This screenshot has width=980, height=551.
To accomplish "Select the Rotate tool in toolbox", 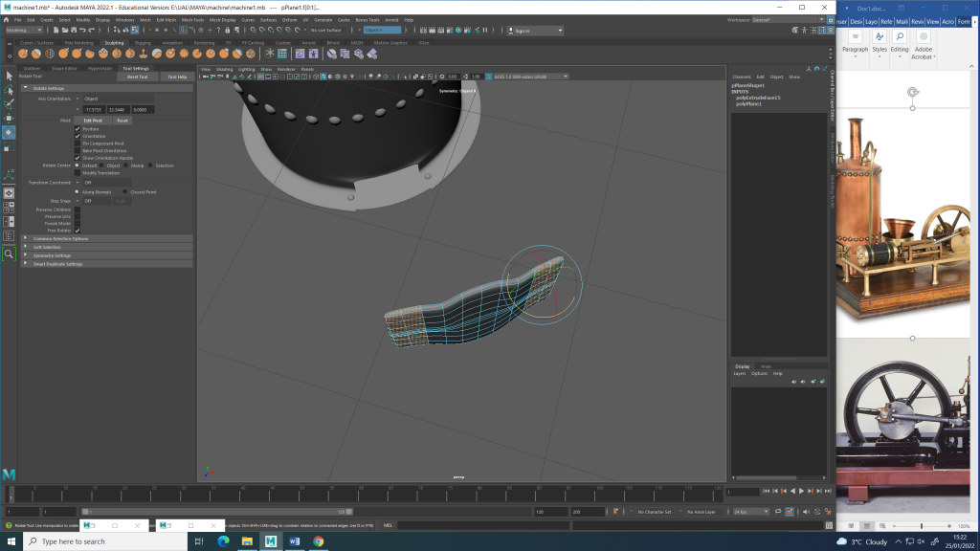I will pos(9,132).
